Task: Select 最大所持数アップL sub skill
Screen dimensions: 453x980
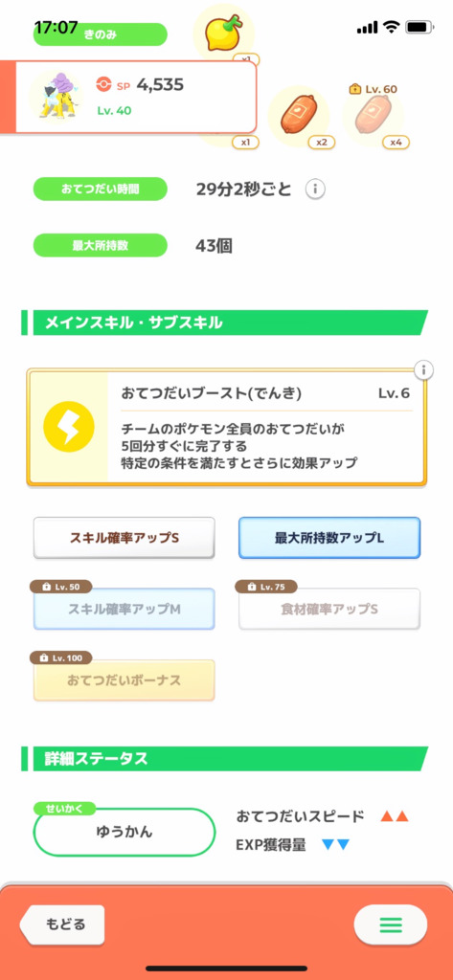Action: click(x=329, y=538)
